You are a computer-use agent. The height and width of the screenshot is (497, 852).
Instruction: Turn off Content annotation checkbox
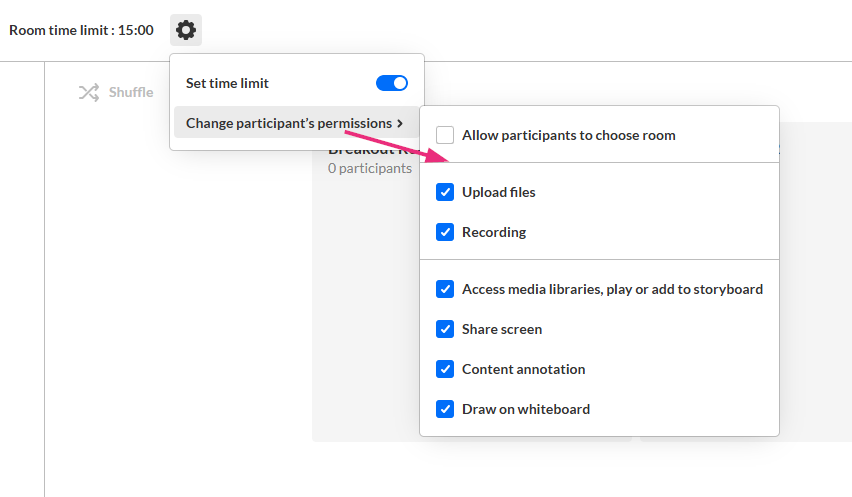(x=445, y=369)
